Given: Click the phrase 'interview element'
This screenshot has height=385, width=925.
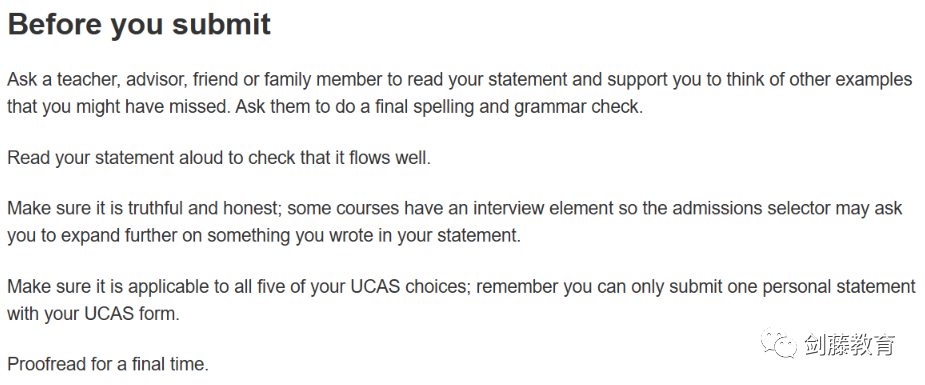Looking at the screenshot, I should click(543, 209).
